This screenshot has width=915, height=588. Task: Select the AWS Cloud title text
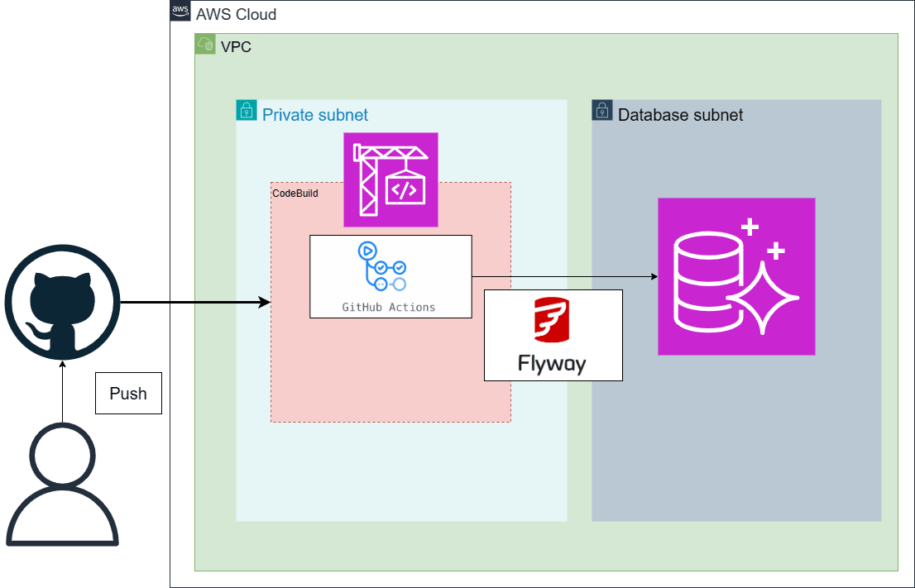(237, 14)
